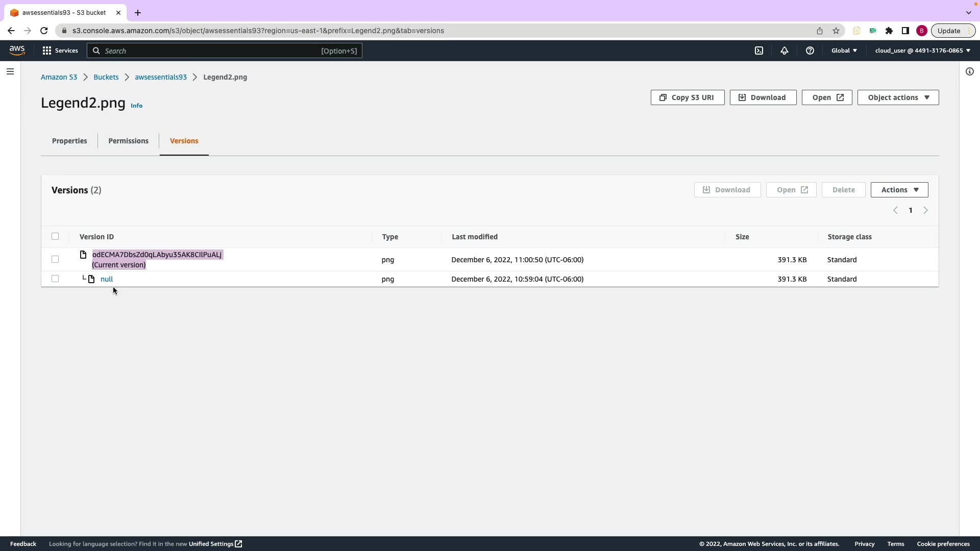The height and width of the screenshot is (551, 980).
Task: Open the Services grid menu
Action: [60, 51]
